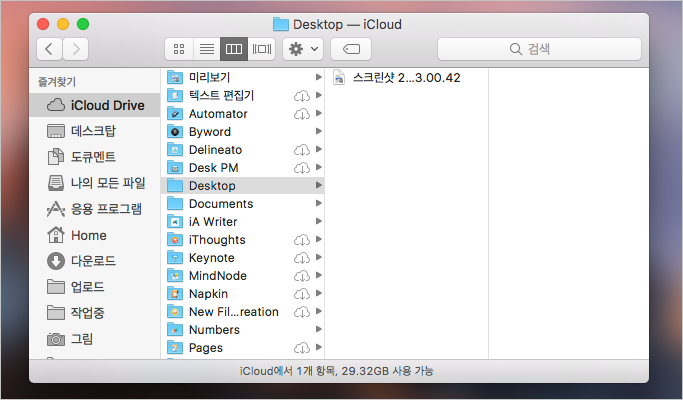Click the Numbers folder icon
Viewport: 683px width, 400px height.
(175, 330)
